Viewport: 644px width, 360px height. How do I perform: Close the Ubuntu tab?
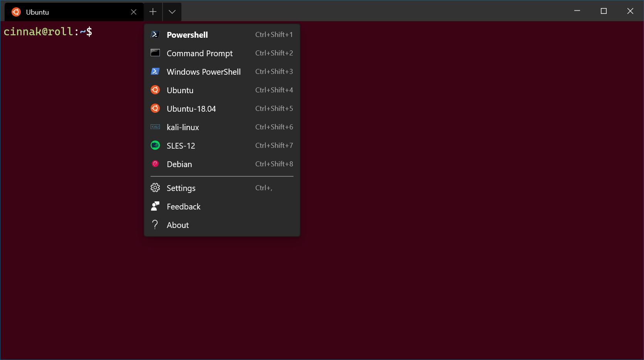click(134, 12)
